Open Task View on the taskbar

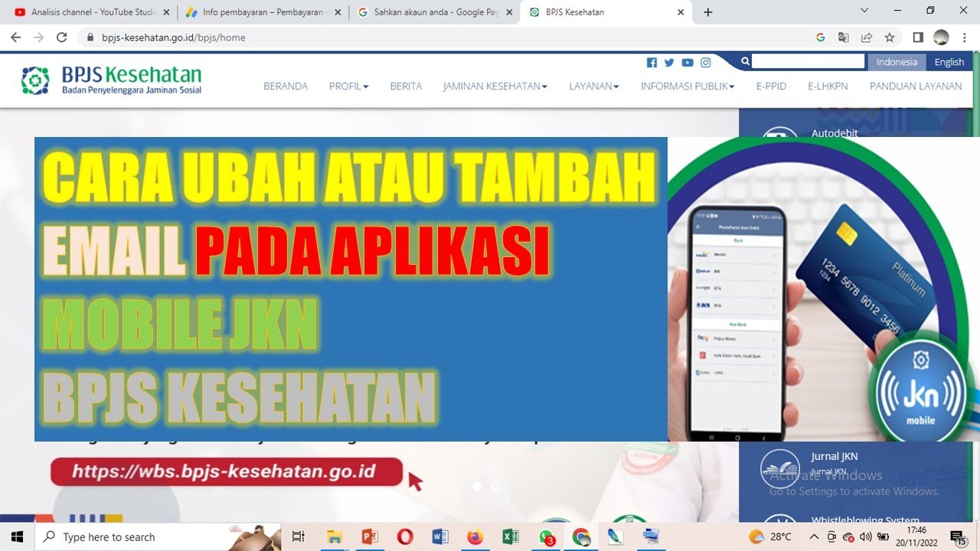click(x=299, y=536)
